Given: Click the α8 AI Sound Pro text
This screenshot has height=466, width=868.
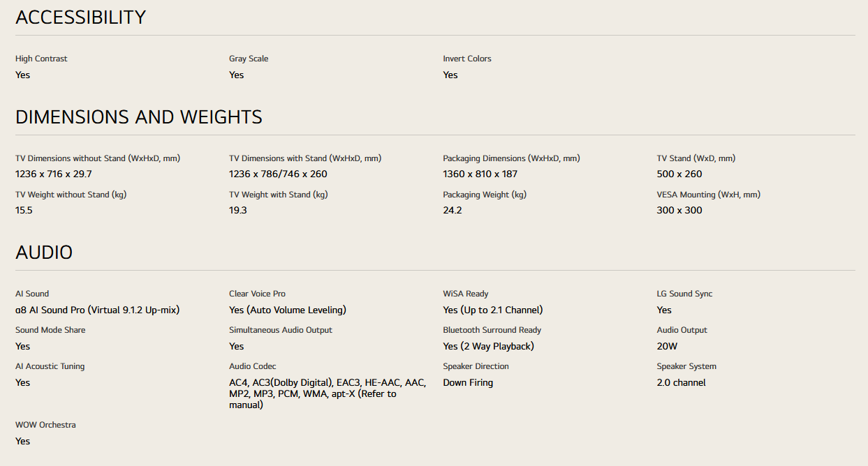Looking at the screenshot, I should pyautogui.click(x=97, y=310).
